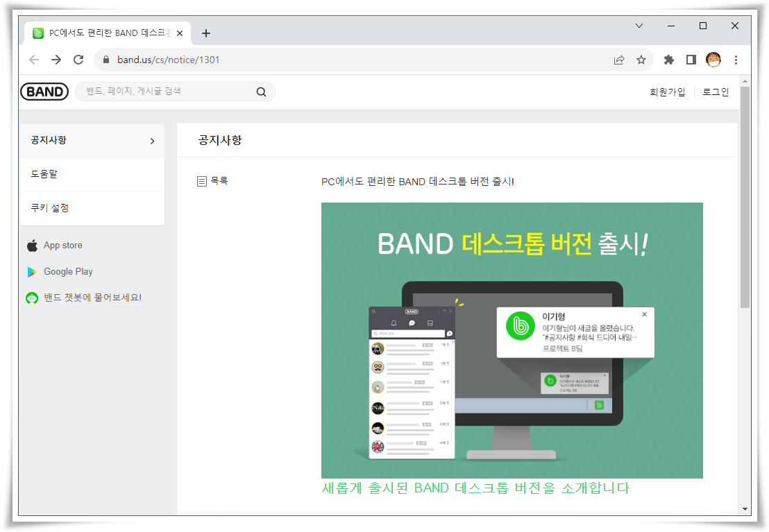The height and width of the screenshot is (532, 769).
Task: Click the 목록 list icon
Action: (201, 182)
